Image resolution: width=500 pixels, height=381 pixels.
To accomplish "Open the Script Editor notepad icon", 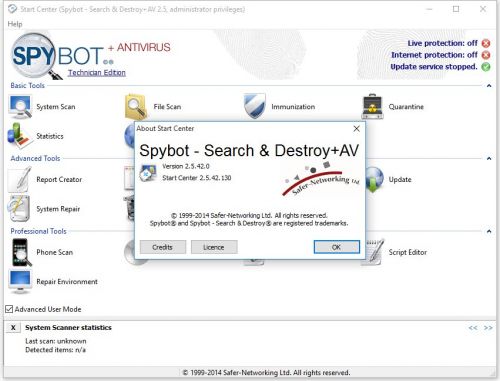I will tap(373, 252).
